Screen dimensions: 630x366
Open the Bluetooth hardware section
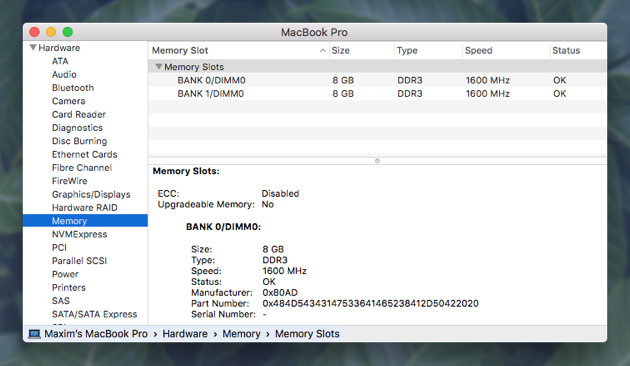point(73,88)
